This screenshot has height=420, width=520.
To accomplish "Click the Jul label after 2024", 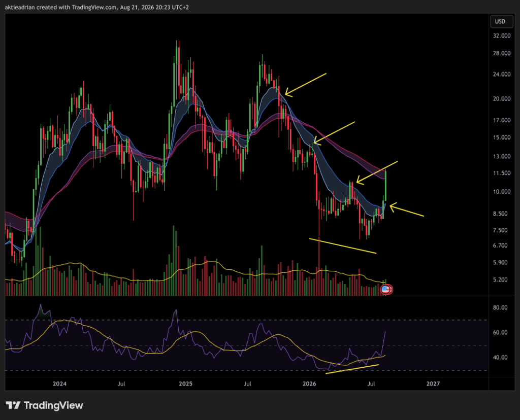I will [121, 384].
